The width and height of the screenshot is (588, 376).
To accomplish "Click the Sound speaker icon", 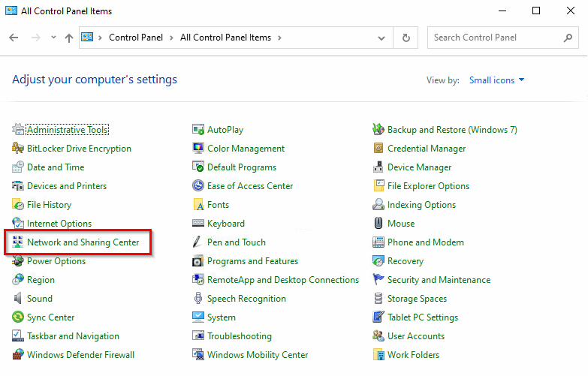I will [x=17, y=299].
